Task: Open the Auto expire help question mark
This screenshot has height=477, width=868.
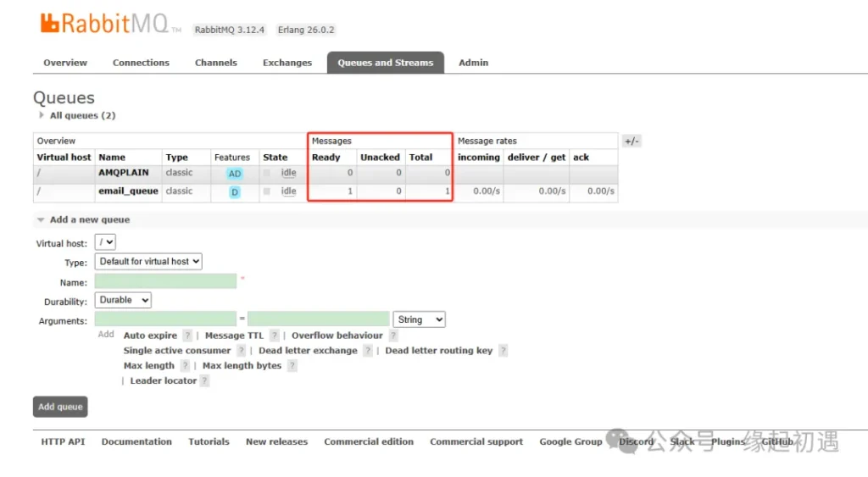Action: click(x=187, y=336)
